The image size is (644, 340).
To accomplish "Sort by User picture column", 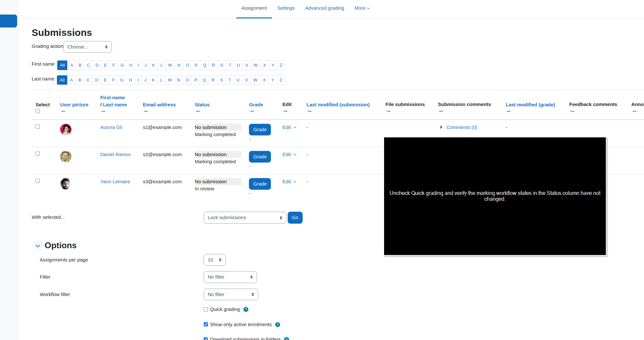I will point(74,105).
